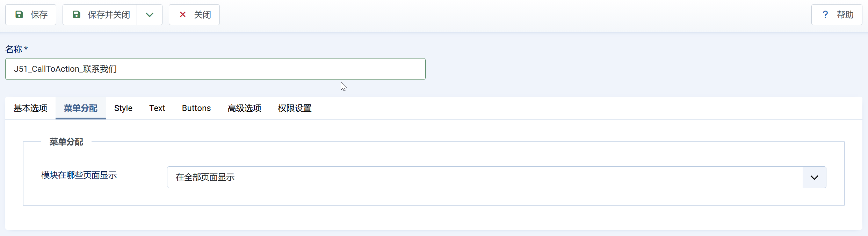Switch to the 基本选项 tab

[x=30, y=108]
